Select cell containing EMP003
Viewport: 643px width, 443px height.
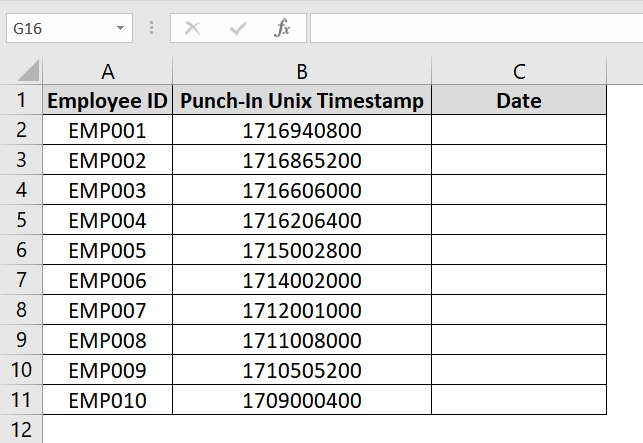[107, 190]
